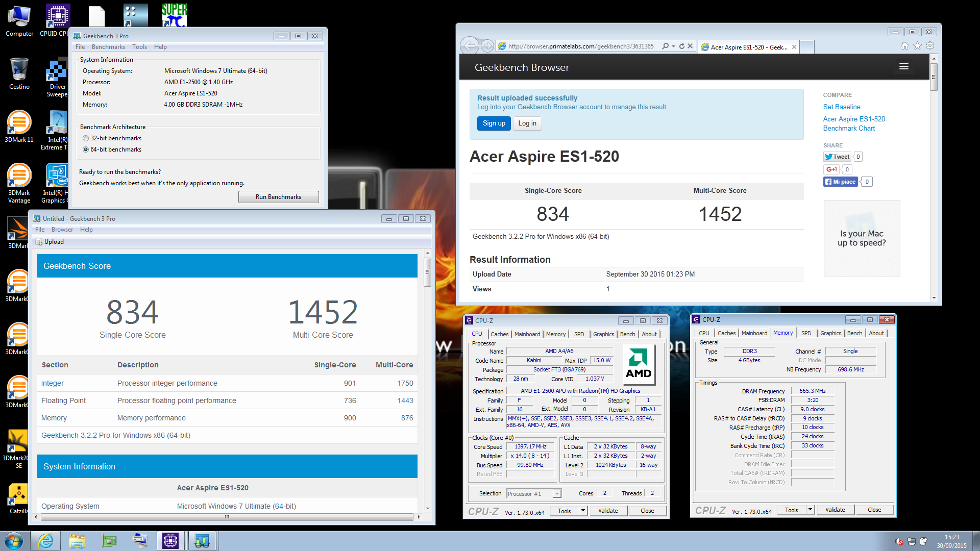The height and width of the screenshot is (551, 980).
Task: Open the browser tools gear icon
Action: (x=930, y=46)
